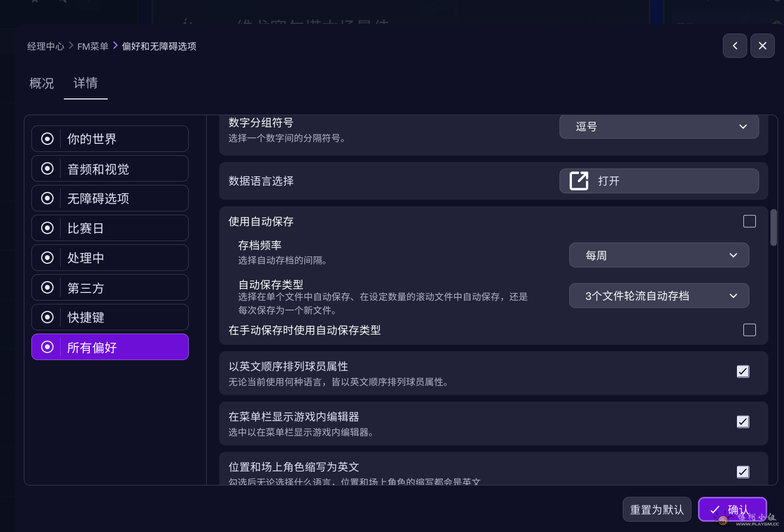Switch to the 概况 tab

[41, 84]
